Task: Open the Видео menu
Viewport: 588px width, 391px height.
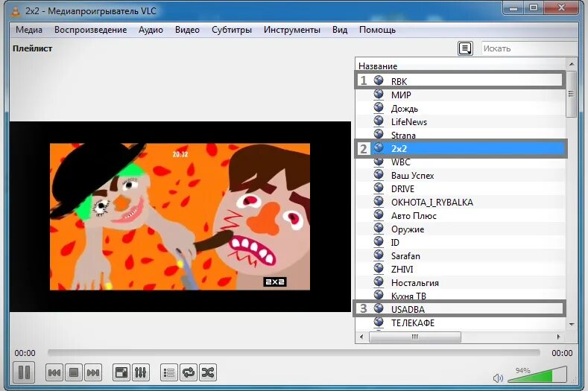Action: coord(187,30)
